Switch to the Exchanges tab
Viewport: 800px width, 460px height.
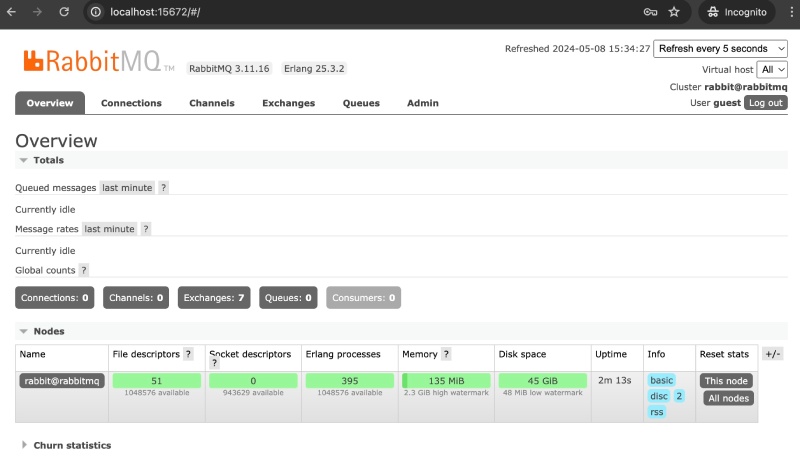[288, 103]
